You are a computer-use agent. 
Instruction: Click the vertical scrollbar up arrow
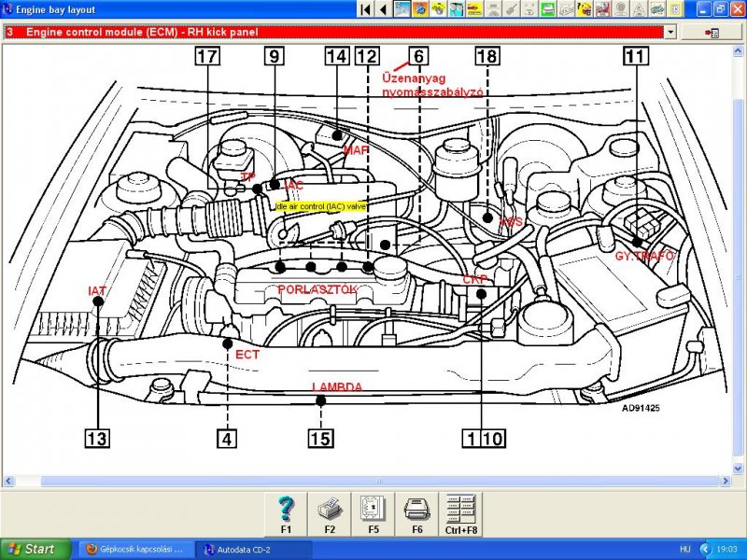click(738, 50)
